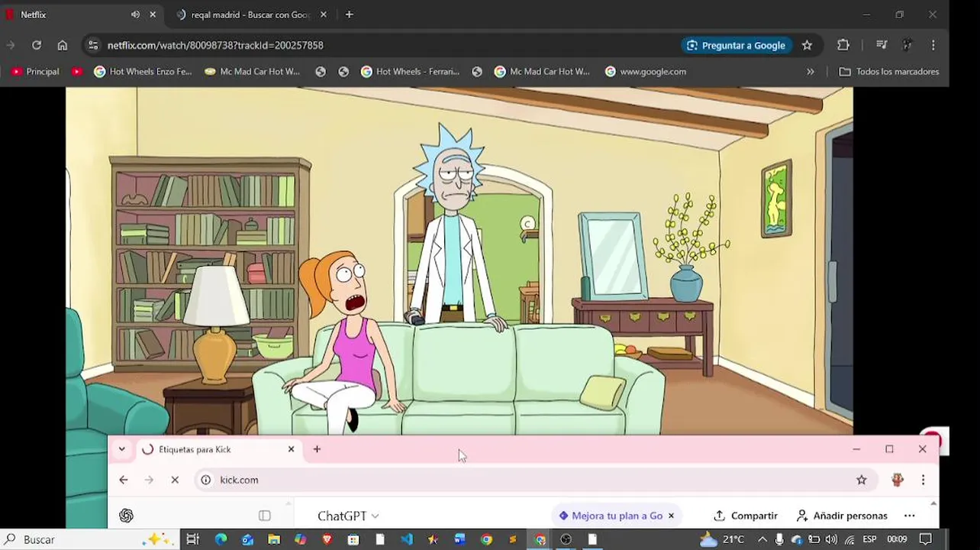Click Preguntar a Google button
The height and width of the screenshot is (550, 980).
point(736,45)
